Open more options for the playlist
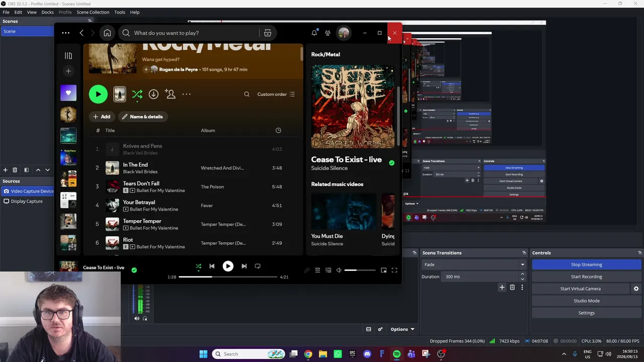 186,94
